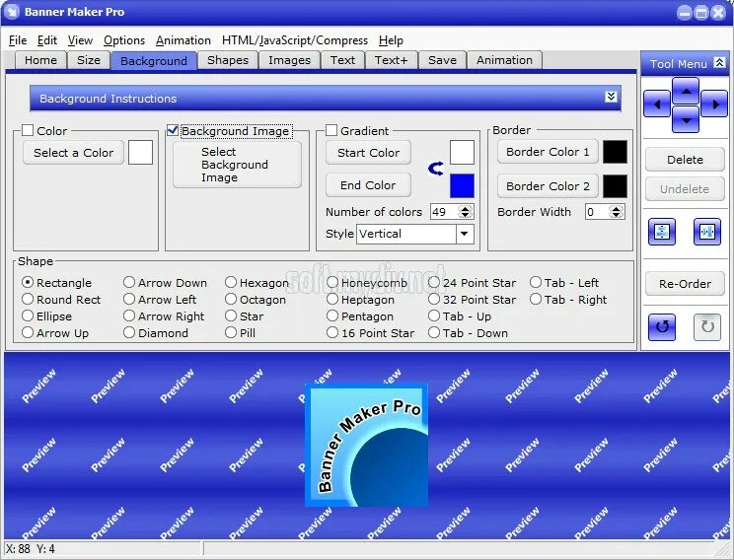This screenshot has height=560, width=734.
Task: Collapse the Tool Menu panel chevron
Action: point(719,63)
